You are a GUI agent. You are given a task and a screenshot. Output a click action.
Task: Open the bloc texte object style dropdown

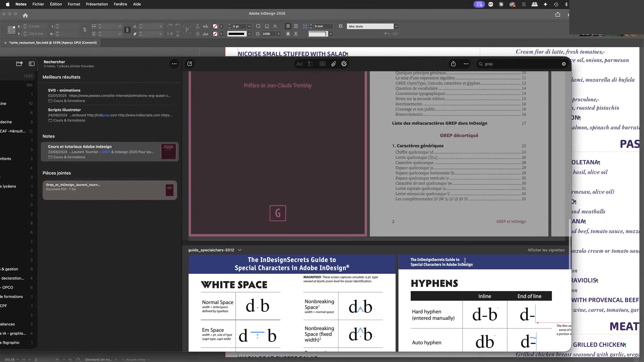pos(396,26)
